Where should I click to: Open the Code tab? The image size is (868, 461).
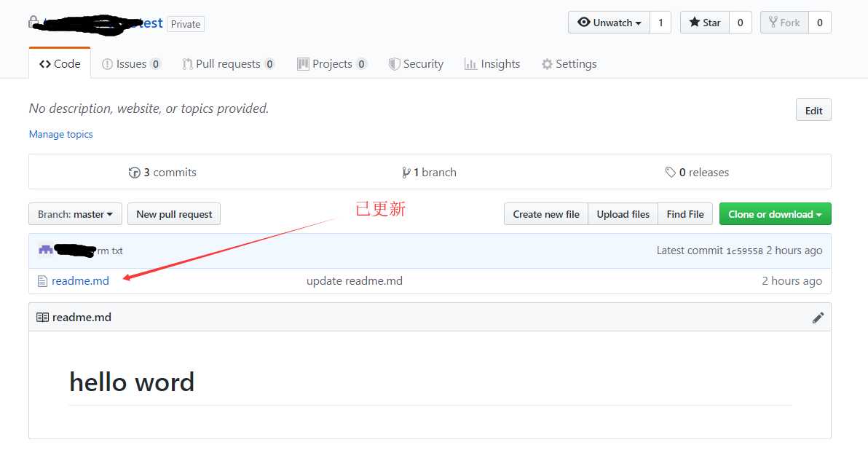tap(60, 63)
